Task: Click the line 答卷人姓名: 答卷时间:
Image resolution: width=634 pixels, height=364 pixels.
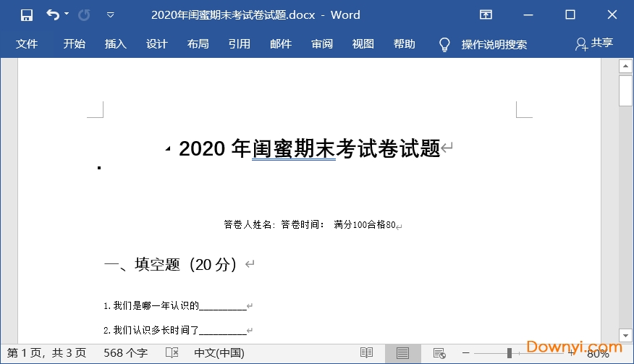Action: click(x=274, y=224)
